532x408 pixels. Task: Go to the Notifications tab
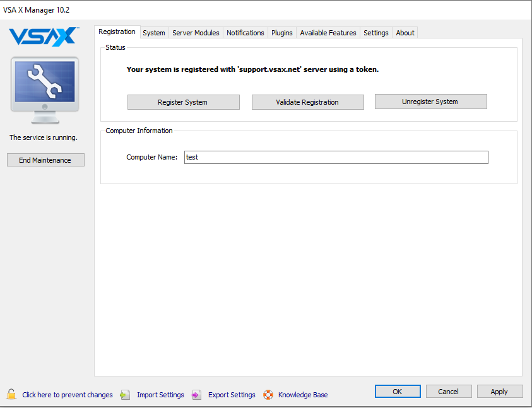(x=245, y=33)
